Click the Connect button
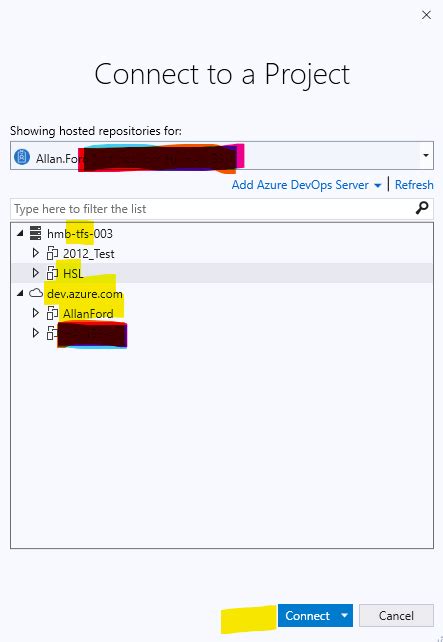Screen dimensions: 443x642 pyautogui.click(x=307, y=616)
